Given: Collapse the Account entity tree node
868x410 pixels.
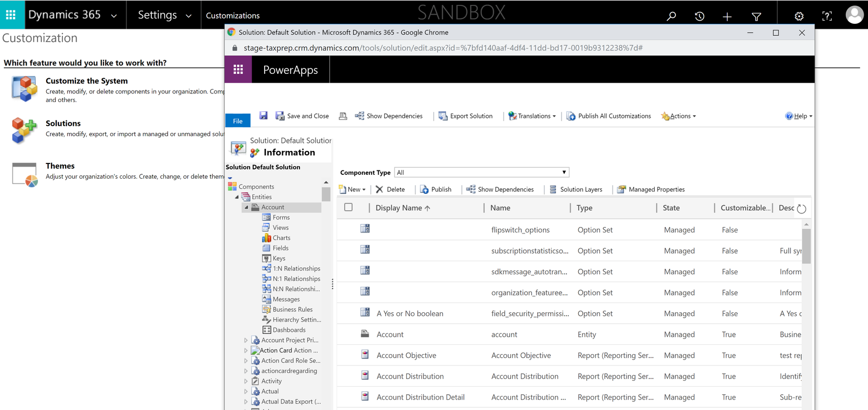Looking at the screenshot, I should (246, 207).
